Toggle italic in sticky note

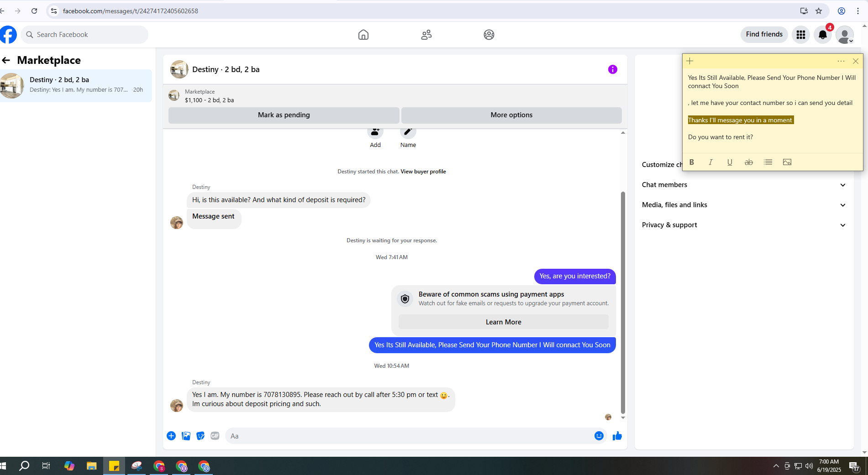click(711, 162)
